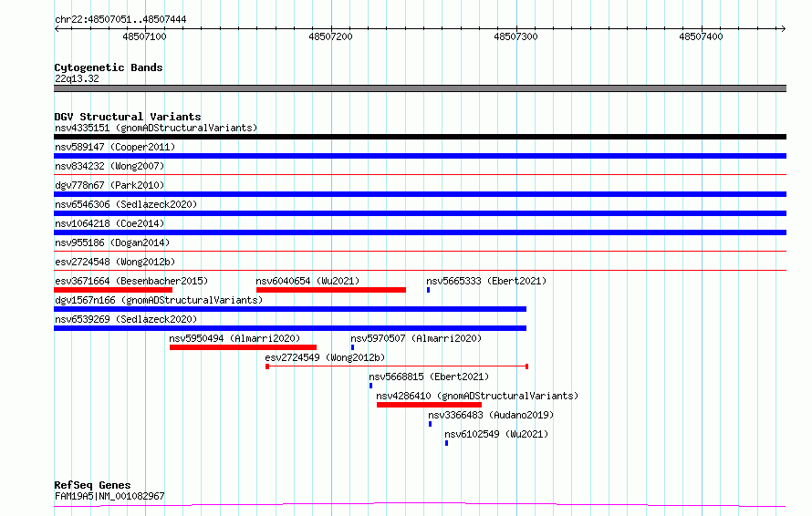Click the blue dgv1567n166 variant bar
Image resolution: width=812 pixels, height=516 pixels.
pyautogui.click(x=290, y=309)
